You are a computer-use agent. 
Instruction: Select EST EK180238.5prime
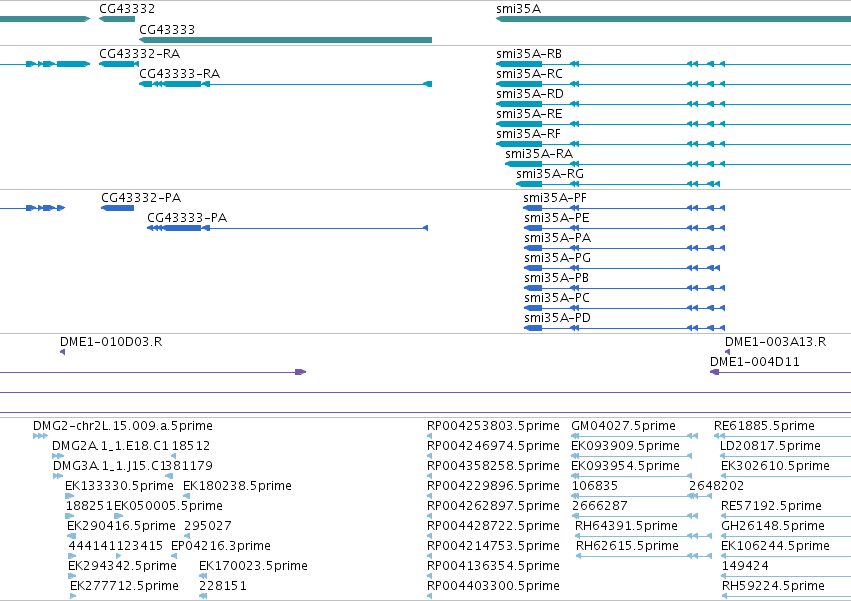(237, 485)
